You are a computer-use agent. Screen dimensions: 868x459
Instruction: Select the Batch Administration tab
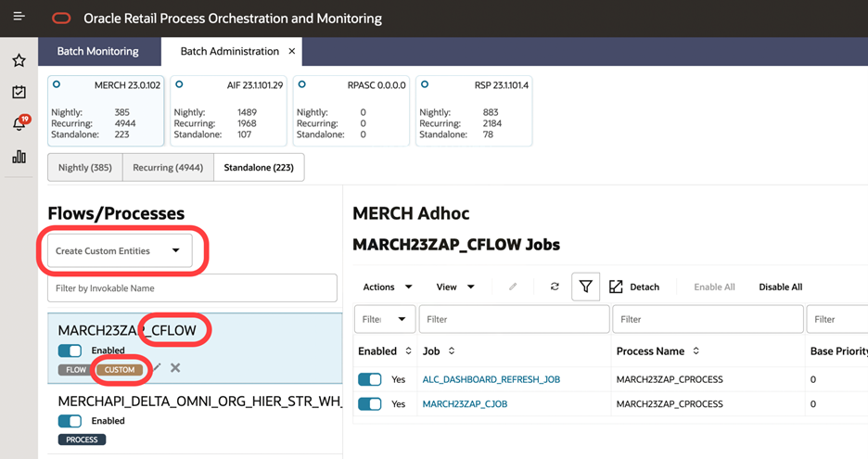230,51
